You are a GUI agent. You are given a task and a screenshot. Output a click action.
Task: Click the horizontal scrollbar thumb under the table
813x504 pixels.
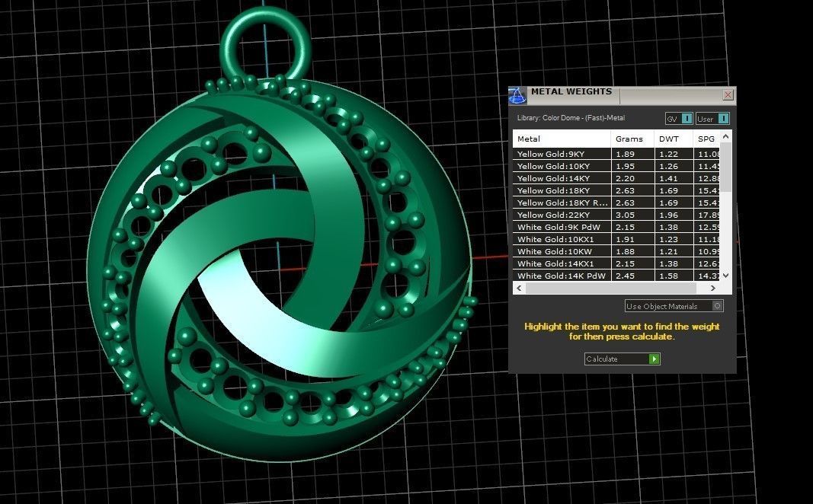tap(611, 288)
